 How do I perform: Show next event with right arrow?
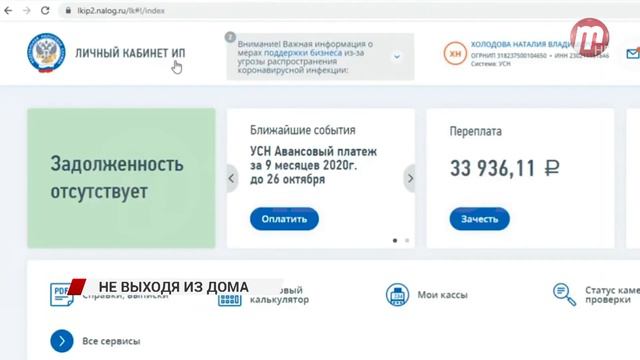click(x=410, y=178)
